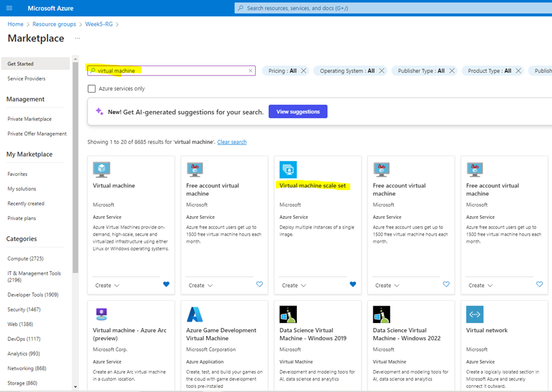Clear the marketplace search box text
Image resolution: width=552 pixels, height=392 pixels.
[x=250, y=71]
